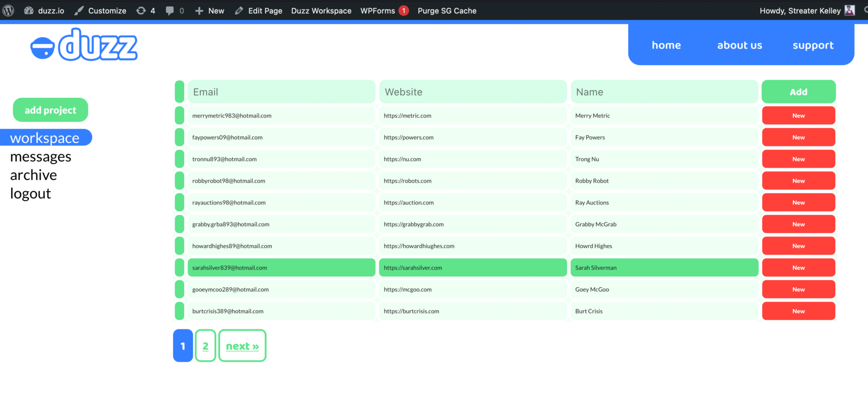Focus the Website input field
The width and height of the screenshot is (868, 394).
pos(473,92)
